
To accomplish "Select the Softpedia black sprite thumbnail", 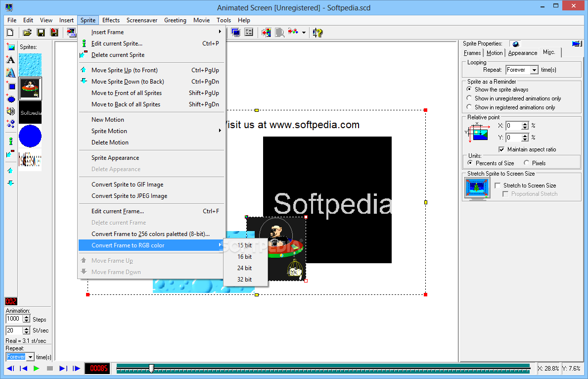I will (30, 112).
